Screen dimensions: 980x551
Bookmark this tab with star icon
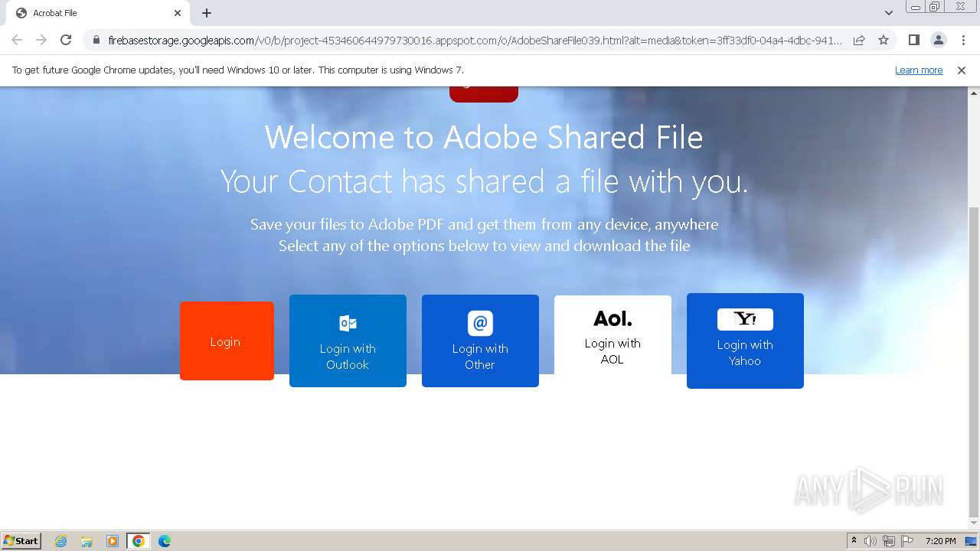884,40
